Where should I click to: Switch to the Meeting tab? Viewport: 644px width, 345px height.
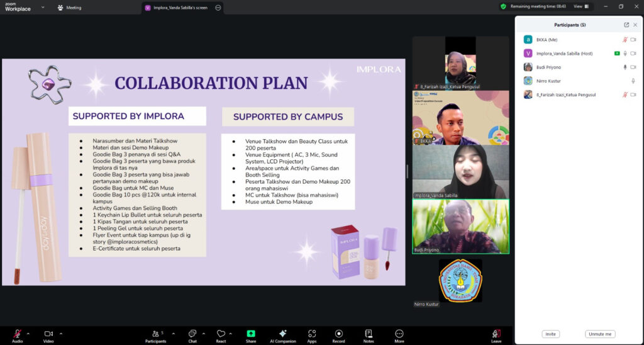click(69, 8)
